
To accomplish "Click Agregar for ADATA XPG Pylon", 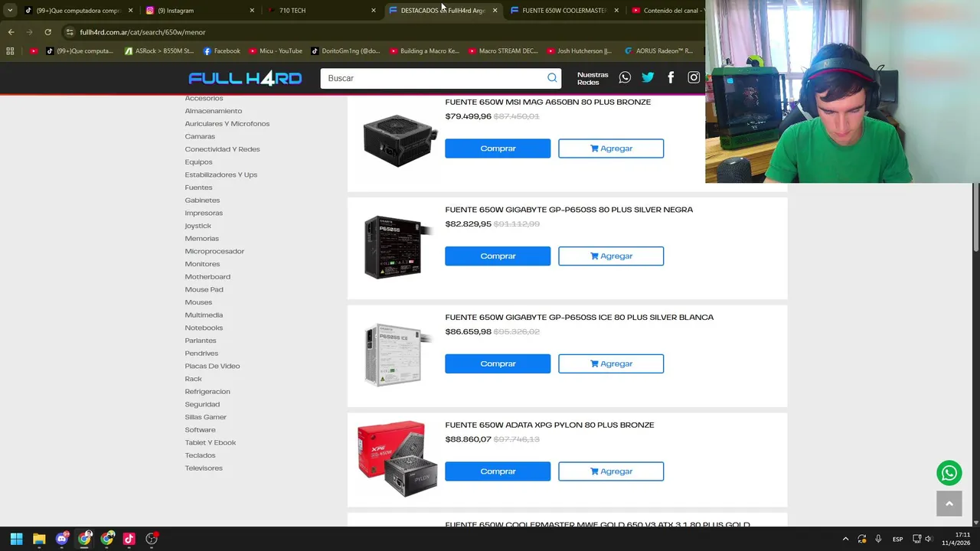I will coord(611,471).
